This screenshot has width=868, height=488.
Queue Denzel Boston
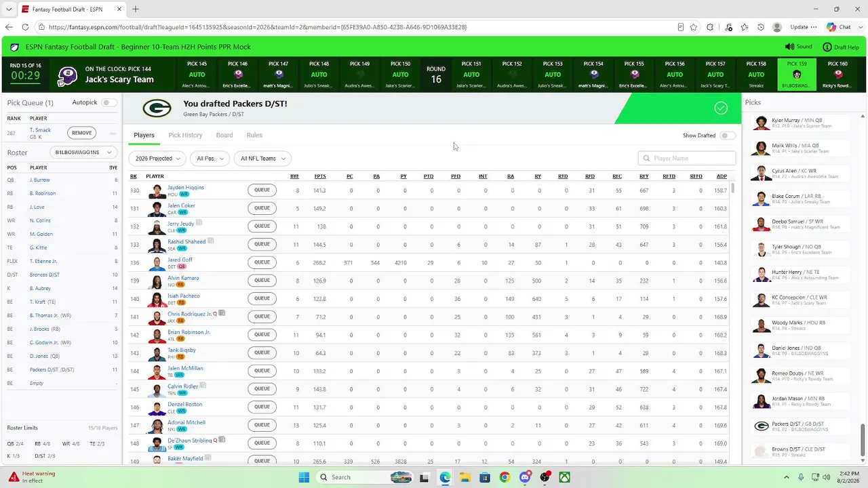262,407
